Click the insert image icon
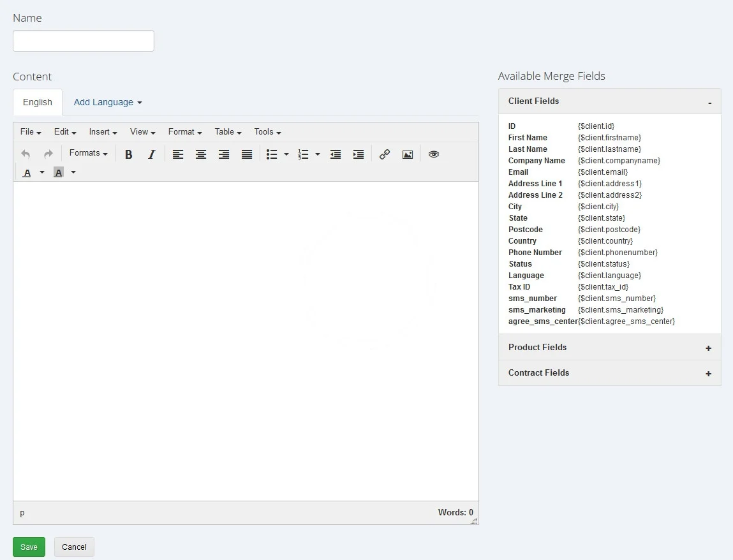 coord(408,154)
